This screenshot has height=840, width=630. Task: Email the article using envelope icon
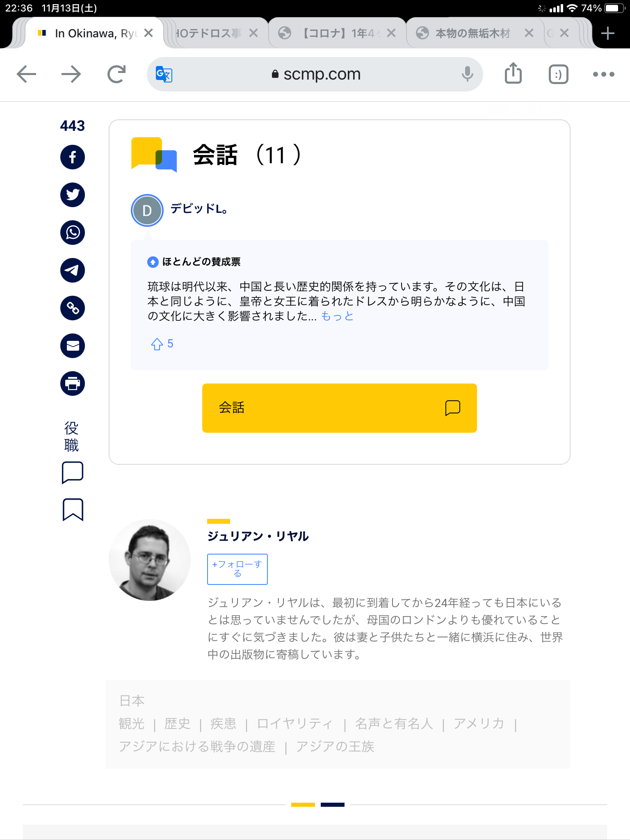[73, 346]
